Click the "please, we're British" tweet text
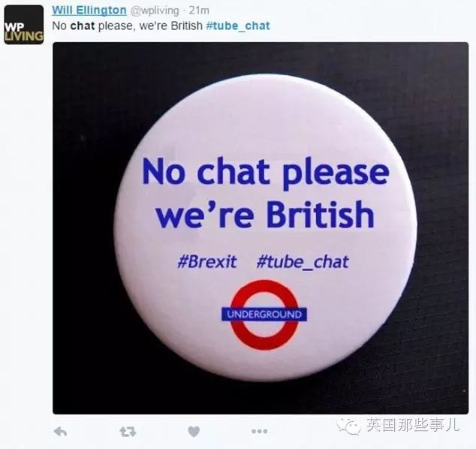The height and width of the screenshot is (449, 476). coord(150,26)
